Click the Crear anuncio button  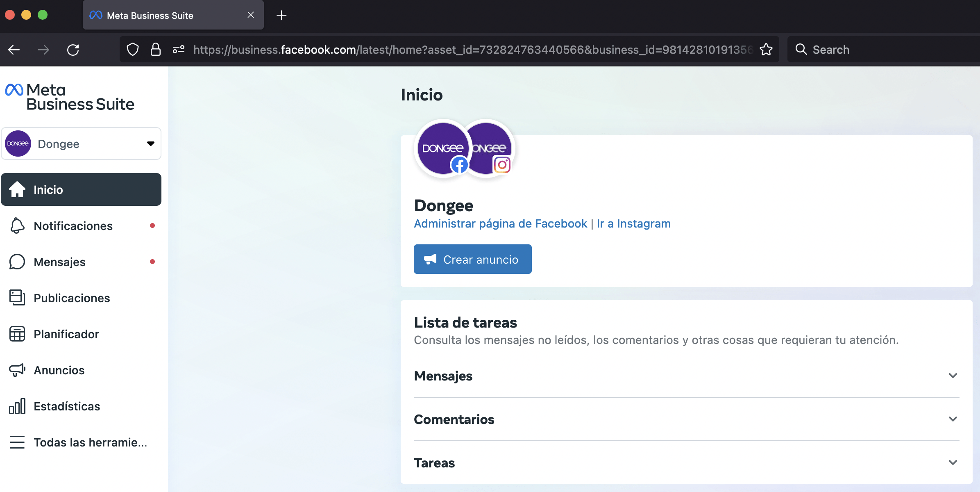(x=472, y=259)
